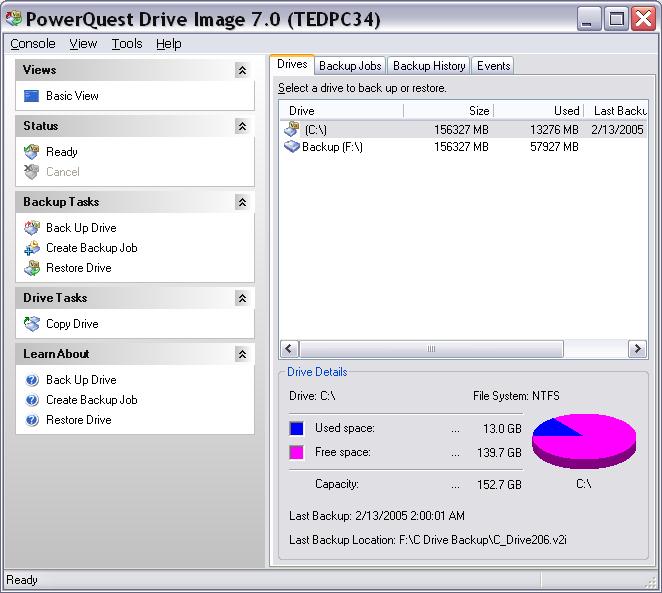Sort by the Size column header
662x593 pixels.
pos(448,111)
